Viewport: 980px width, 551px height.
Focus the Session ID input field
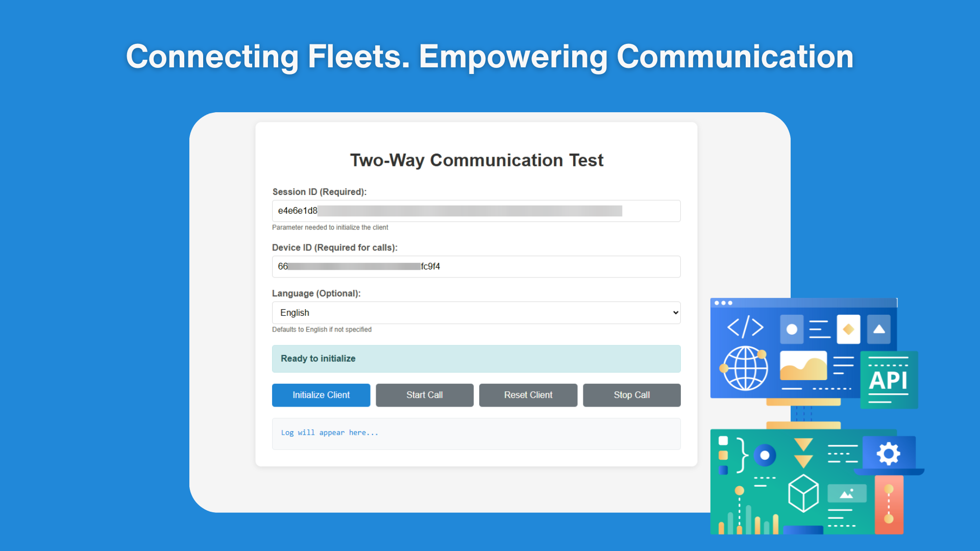coord(476,211)
